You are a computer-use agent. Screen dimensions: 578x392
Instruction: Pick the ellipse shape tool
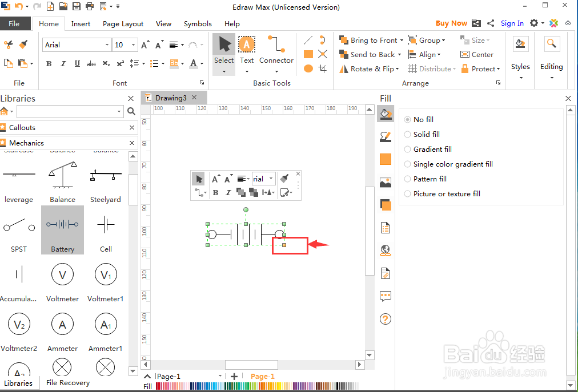point(308,68)
